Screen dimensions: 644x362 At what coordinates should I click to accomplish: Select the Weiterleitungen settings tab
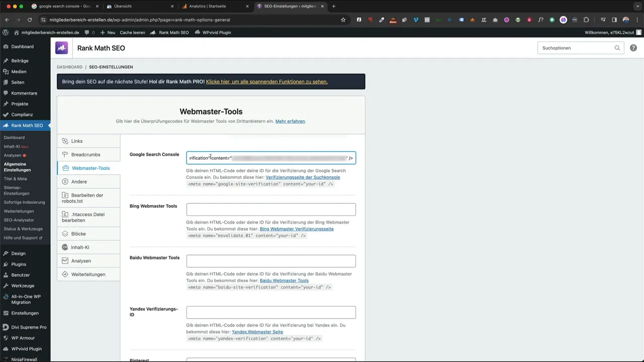(x=88, y=275)
